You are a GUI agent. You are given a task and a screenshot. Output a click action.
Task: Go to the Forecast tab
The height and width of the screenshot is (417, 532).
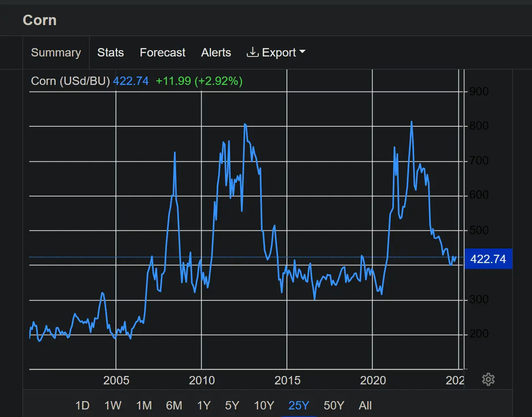coord(162,52)
